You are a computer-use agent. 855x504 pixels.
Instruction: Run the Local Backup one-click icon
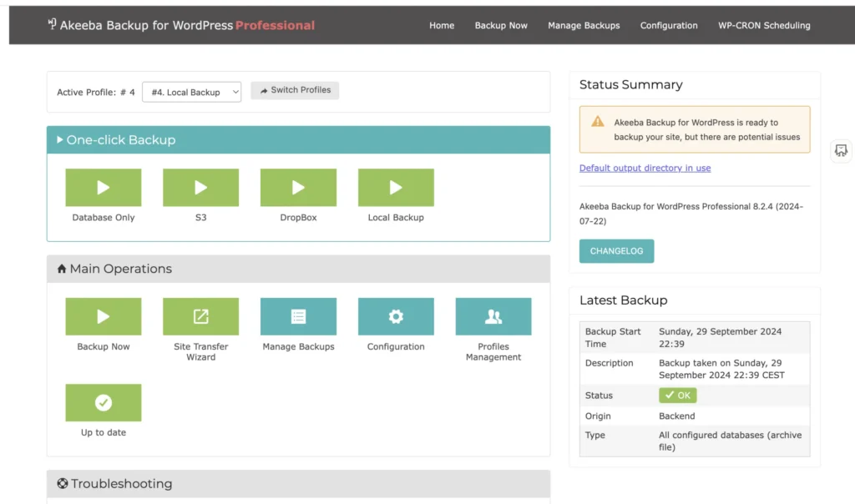396,188
